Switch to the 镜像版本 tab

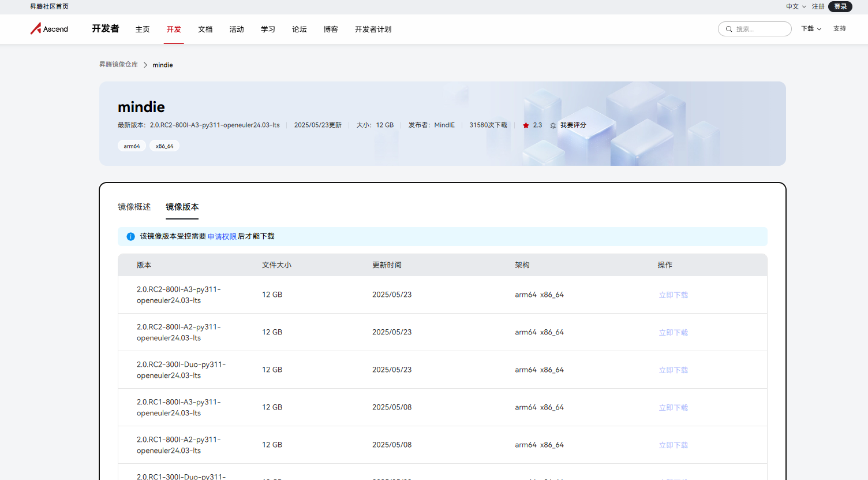[182, 207]
